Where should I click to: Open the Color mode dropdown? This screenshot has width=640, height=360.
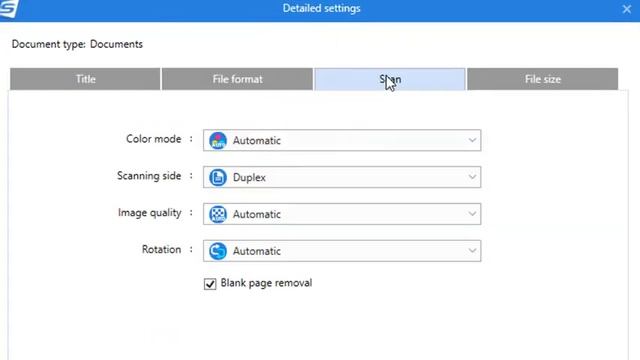click(342, 140)
